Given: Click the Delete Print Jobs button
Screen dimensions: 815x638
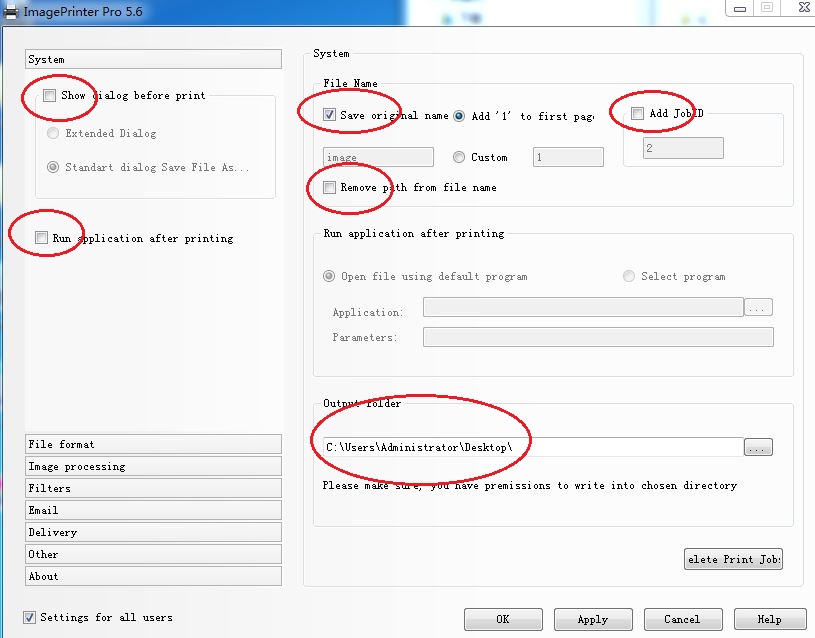Looking at the screenshot, I should [733, 559].
